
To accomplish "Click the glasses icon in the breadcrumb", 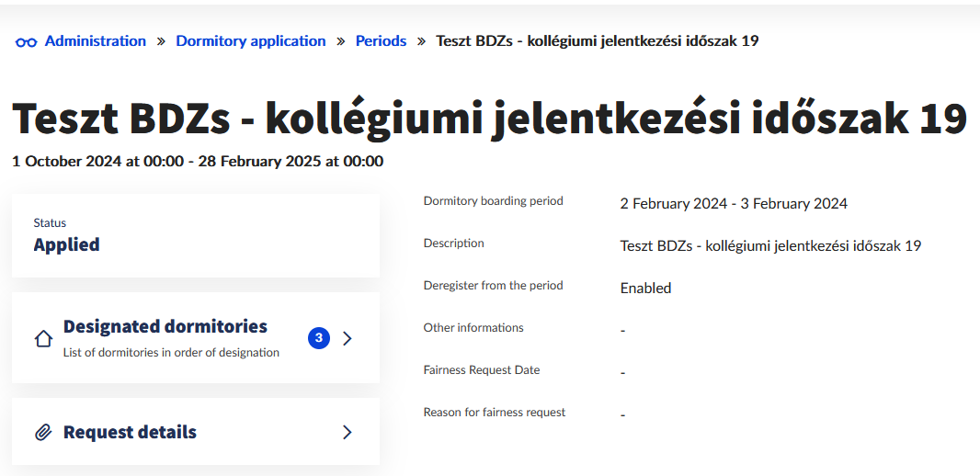I will [26, 41].
